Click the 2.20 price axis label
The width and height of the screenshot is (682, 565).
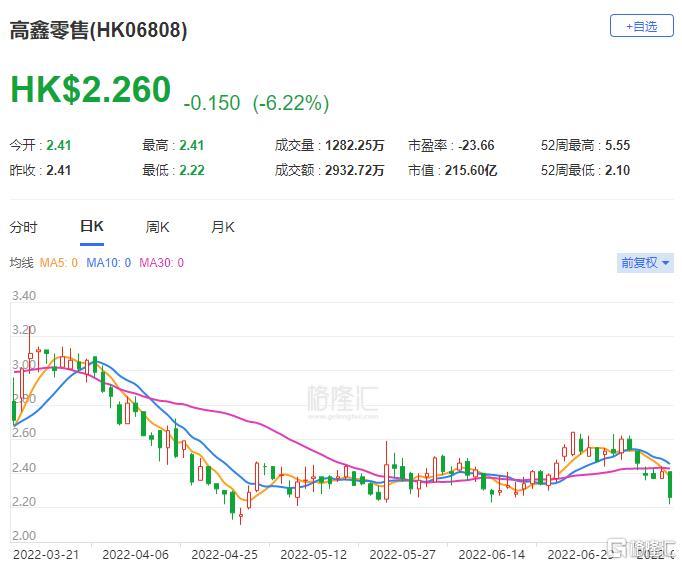(24, 502)
